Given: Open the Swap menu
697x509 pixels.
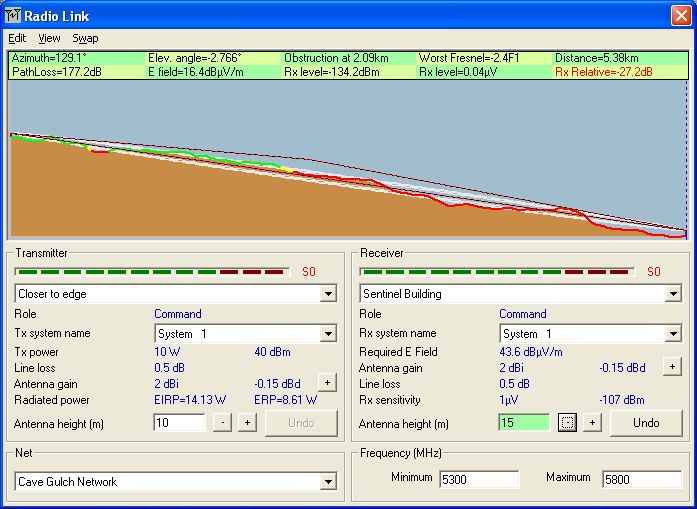Looking at the screenshot, I should click(x=85, y=38).
